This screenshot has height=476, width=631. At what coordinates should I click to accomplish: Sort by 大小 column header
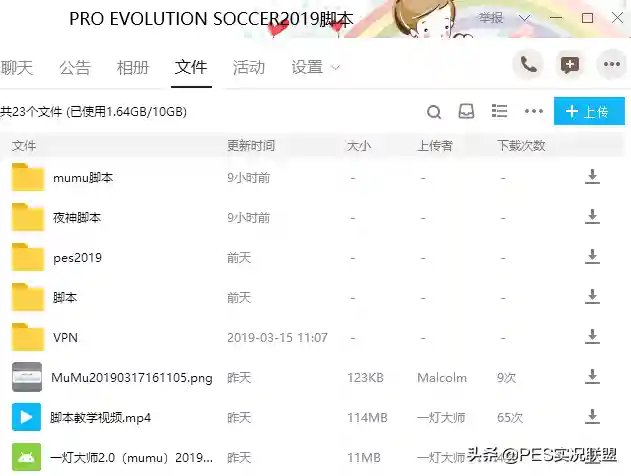coord(359,145)
